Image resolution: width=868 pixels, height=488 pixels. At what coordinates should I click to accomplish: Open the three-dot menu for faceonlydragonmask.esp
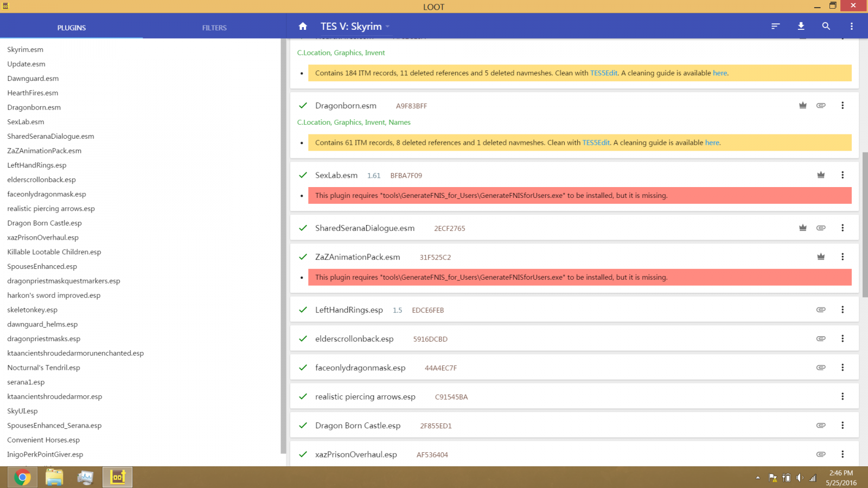click(843, 368)
